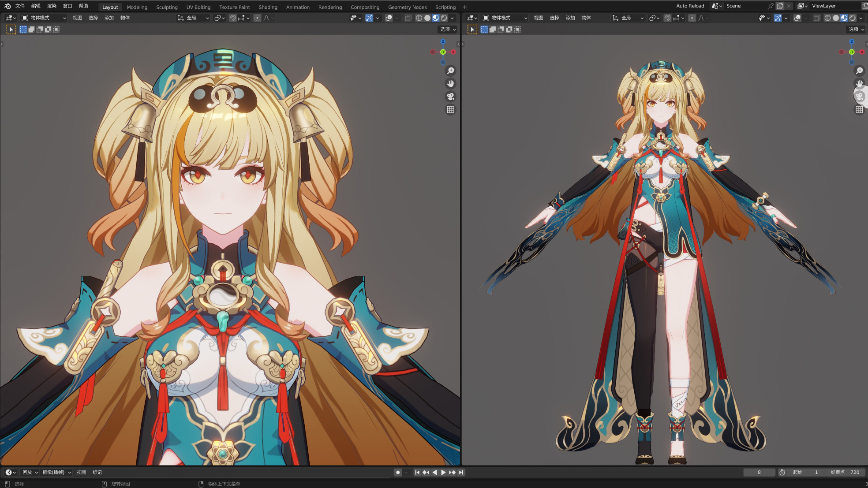Enable rendered shading in right viewport

(x=852, y=18)
